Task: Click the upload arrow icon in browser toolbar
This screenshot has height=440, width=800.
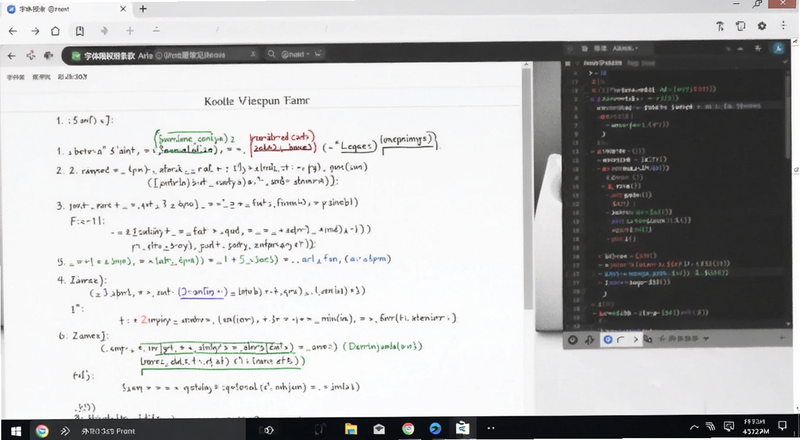Action: pyautogui.click(x=720, y=26)
